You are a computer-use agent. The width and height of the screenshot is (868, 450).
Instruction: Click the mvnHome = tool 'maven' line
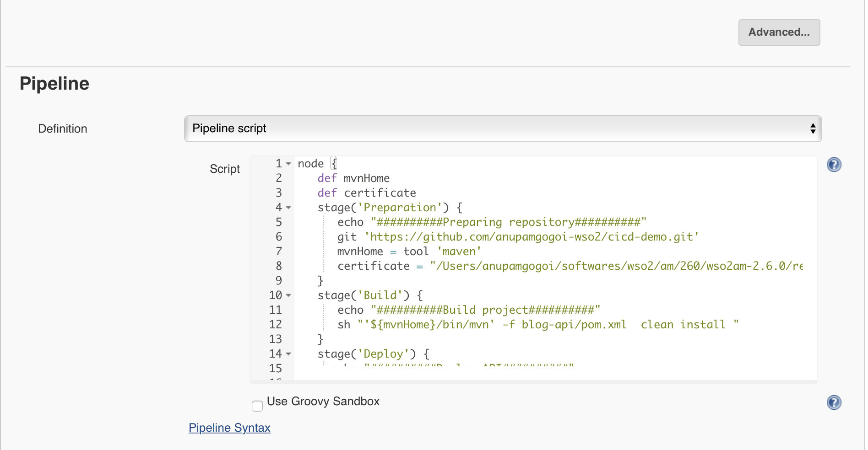click(x=409, y=252)
